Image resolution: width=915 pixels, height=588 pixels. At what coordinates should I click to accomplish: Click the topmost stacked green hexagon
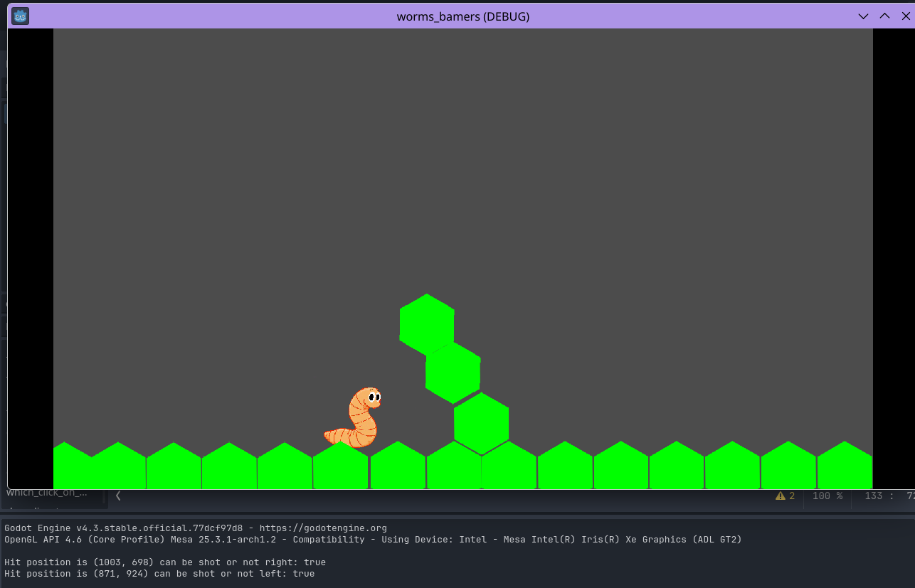(x=427, y=324)
